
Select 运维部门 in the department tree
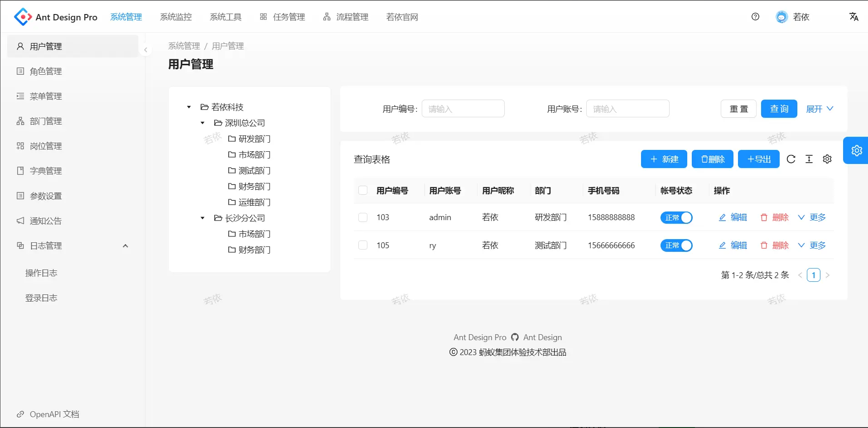tap(255, 202)
